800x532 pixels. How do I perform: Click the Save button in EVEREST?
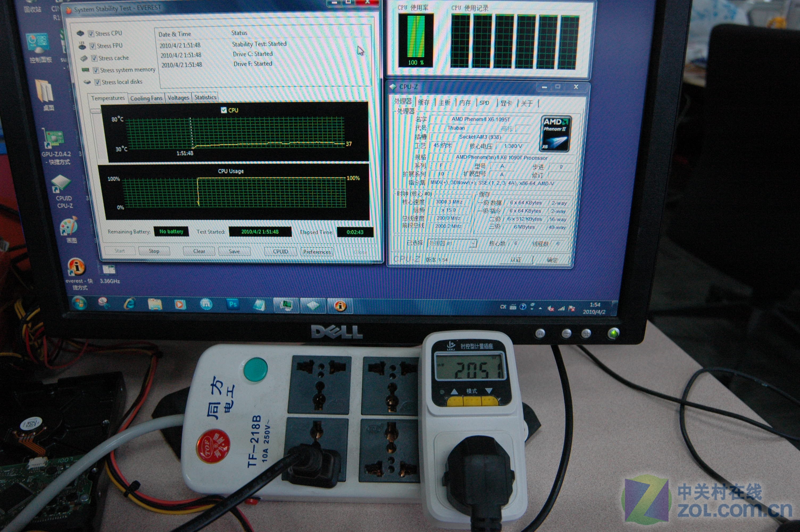[x=234, y=251]
